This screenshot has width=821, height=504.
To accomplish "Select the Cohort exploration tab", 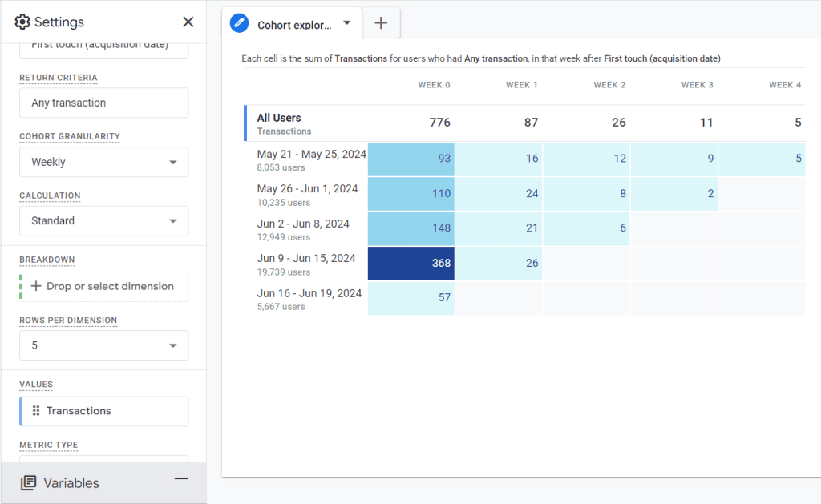I will pyautogui.click(x=294, y=25).
